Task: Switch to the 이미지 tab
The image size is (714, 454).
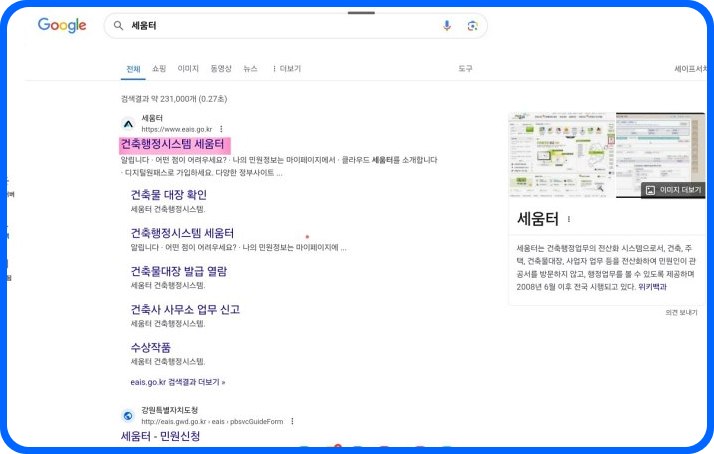Action: 188,69
